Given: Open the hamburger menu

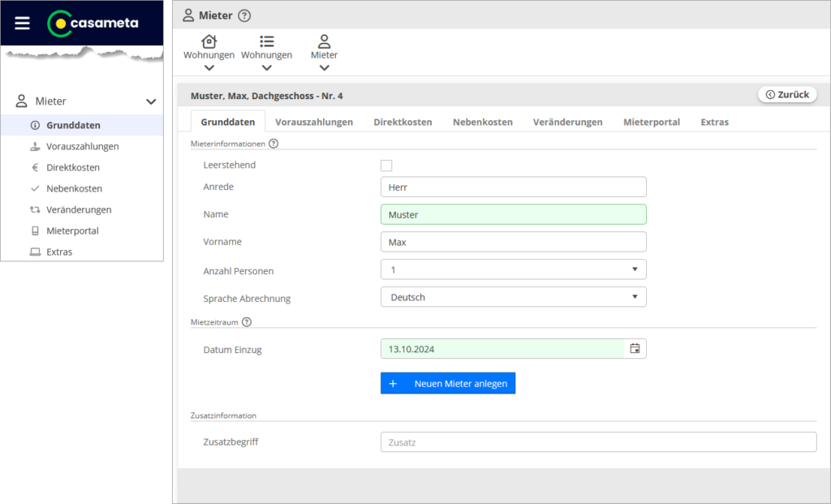Looking at the screenshot, I should click(22, 24).
